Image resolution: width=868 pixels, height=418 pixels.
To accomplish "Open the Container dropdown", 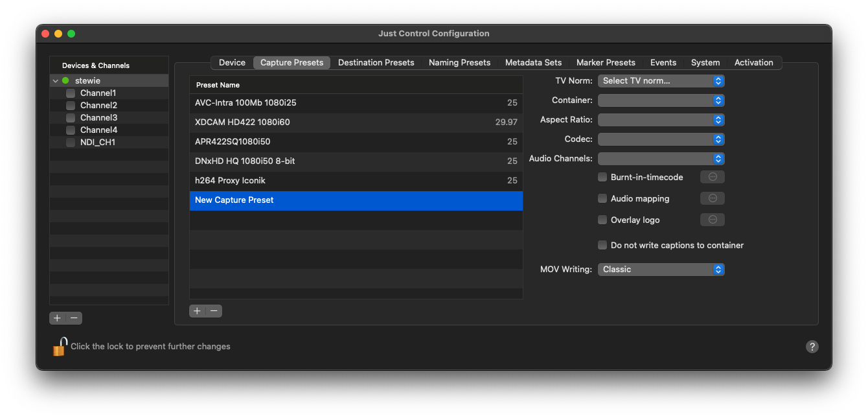I will (661, 100).
